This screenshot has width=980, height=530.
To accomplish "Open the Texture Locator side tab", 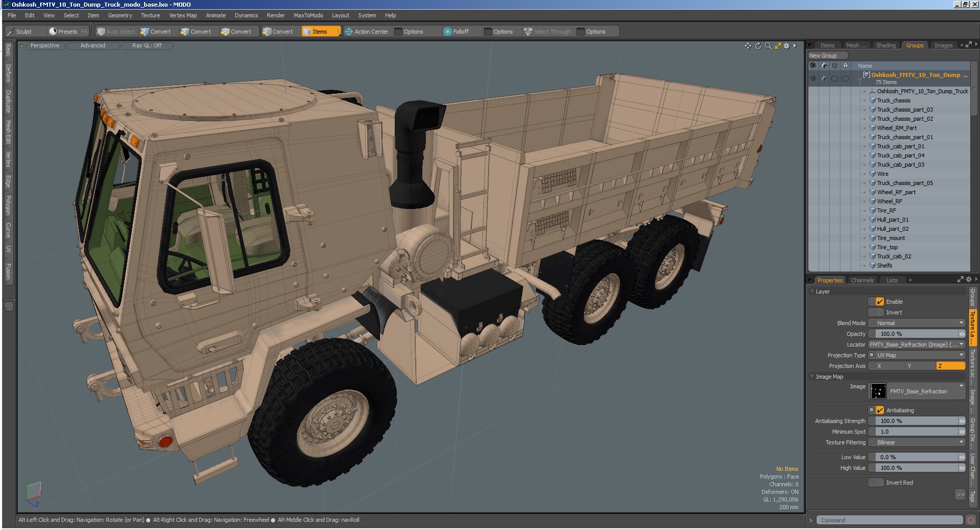I will pos(972,367).
